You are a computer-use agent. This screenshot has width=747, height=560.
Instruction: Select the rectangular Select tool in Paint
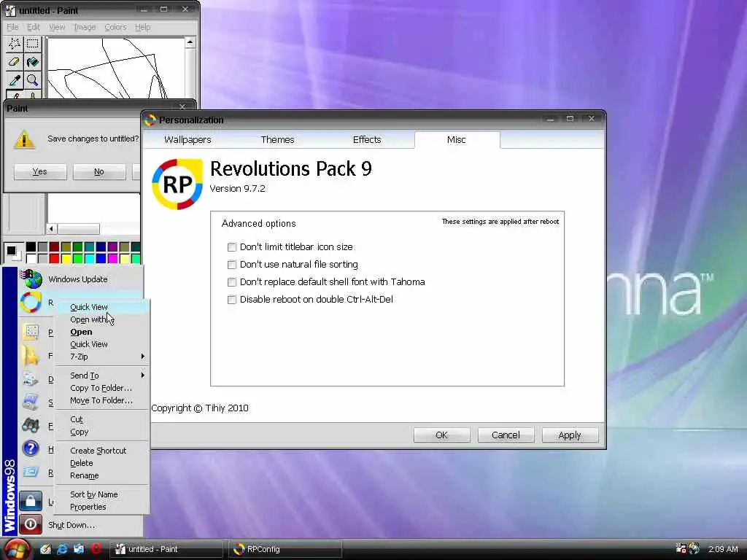pyautogui.click(x=32, y=44)
